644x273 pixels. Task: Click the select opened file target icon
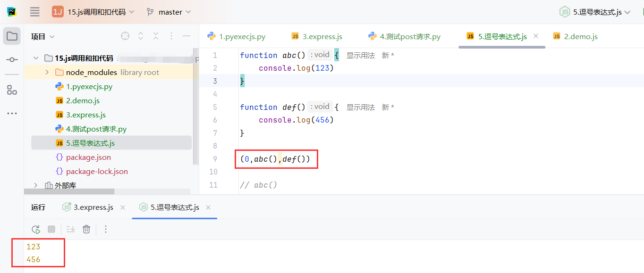point(125,36)
